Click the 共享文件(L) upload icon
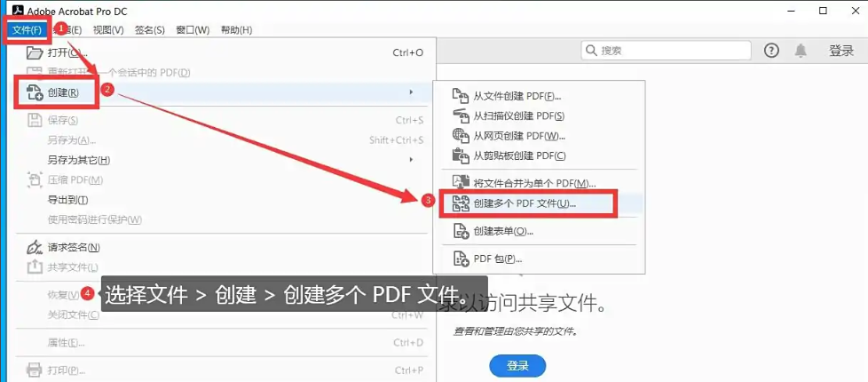The image size is (868, 382). pos(35,267)
